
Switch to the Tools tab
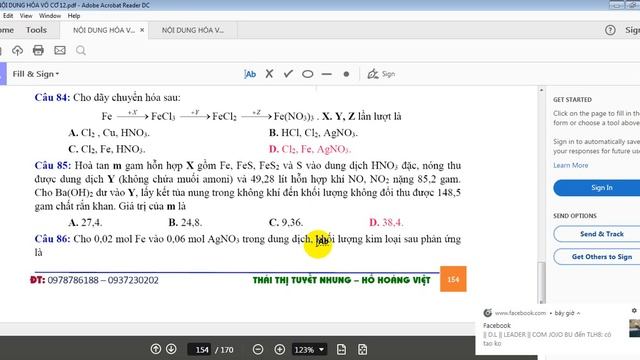[x=36, y=30]
